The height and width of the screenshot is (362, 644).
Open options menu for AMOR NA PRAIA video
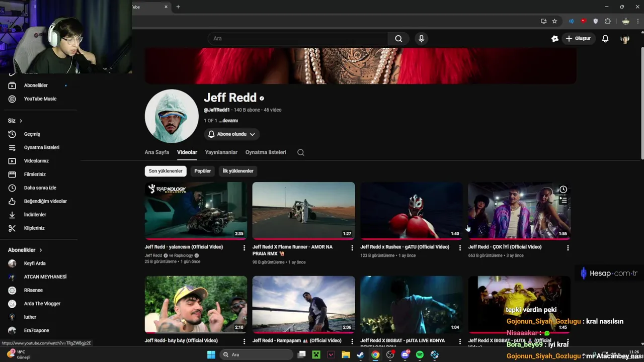[x=352, y=248]
